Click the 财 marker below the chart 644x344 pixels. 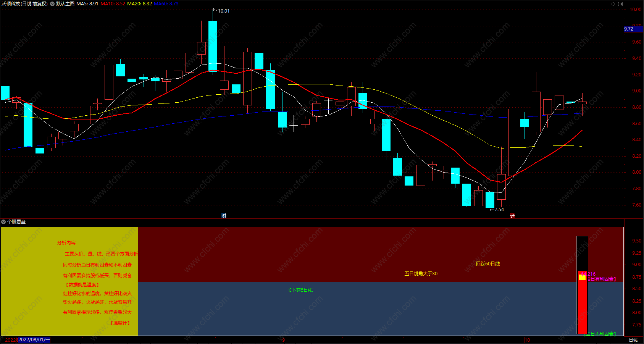pos(224,216)
